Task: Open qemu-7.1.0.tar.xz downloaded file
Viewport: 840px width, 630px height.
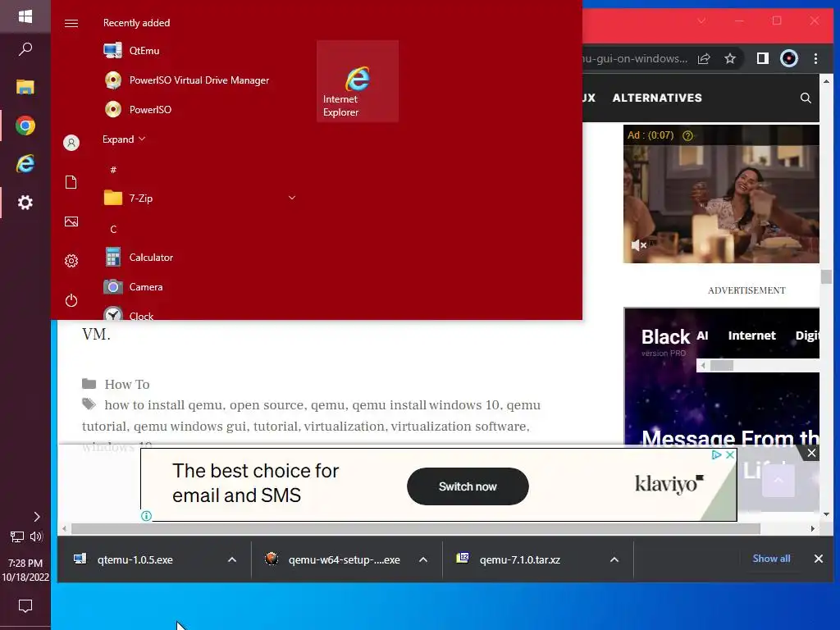Action: pyautogui.click(x=519, y=559)
